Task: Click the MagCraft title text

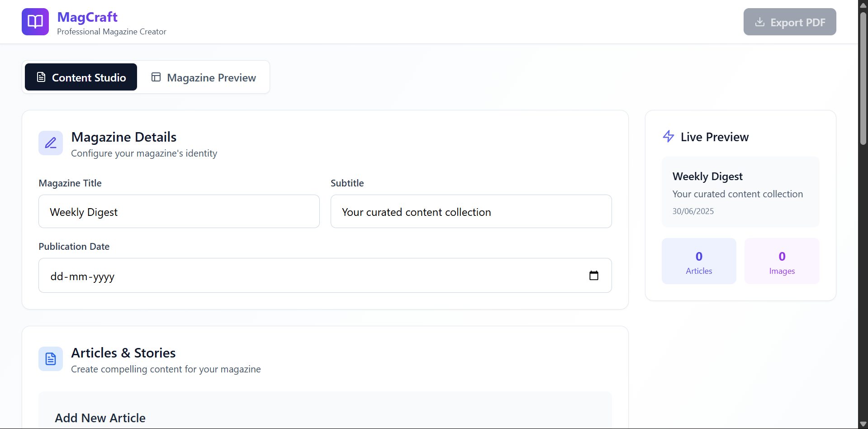Action: pos(87,17)
